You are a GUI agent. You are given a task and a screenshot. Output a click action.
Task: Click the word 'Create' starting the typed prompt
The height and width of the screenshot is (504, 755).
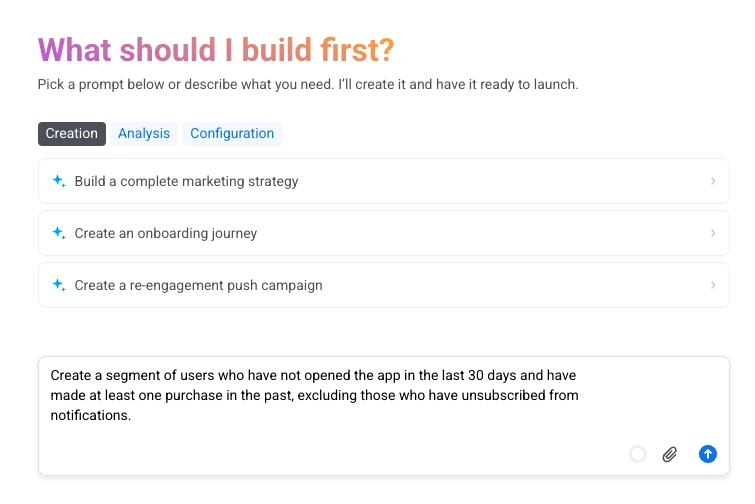click(70, 375)
